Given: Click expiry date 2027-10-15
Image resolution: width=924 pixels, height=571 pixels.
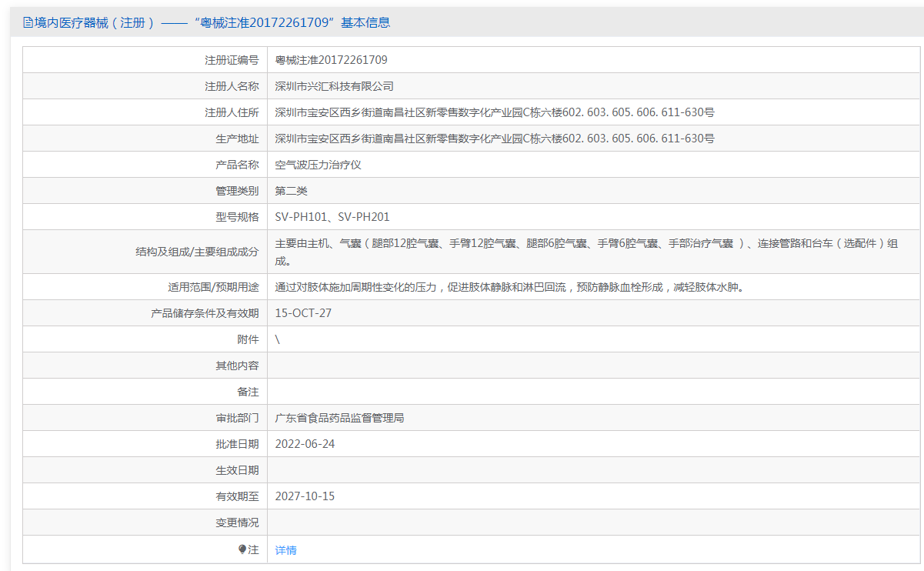Looking at the screenshot, I should (305, 496).
